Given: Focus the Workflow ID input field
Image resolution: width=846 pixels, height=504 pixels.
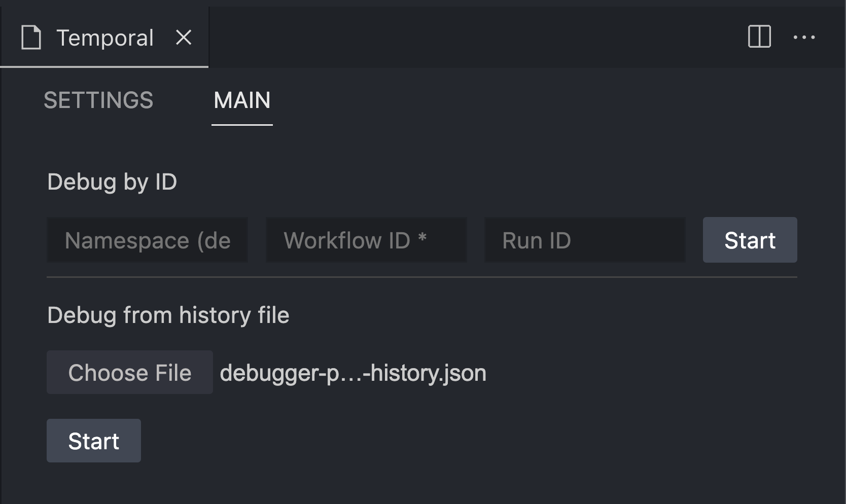Looking at the screenshot, I should 366,240.
